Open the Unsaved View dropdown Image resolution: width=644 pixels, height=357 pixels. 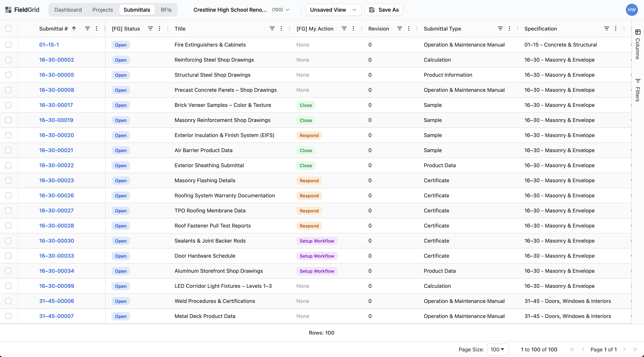333,10
